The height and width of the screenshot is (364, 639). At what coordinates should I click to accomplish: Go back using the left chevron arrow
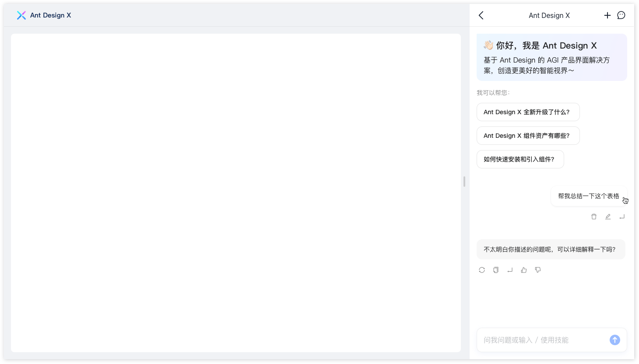[x=481, y=15]
